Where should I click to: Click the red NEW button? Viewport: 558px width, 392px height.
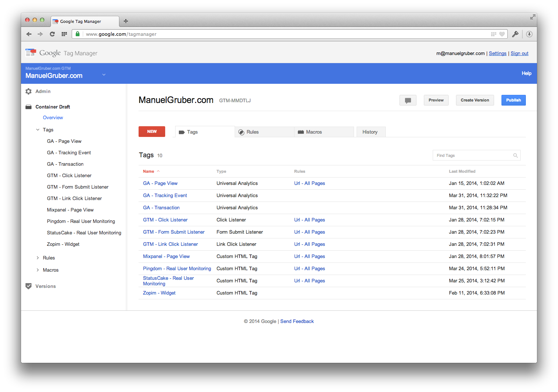[x=152, y=131]
